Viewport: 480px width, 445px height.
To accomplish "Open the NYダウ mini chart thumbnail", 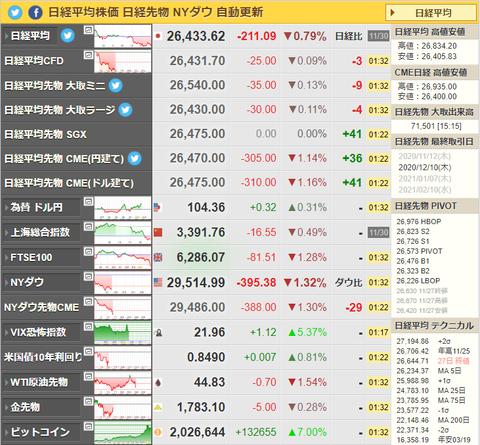I will tap(123, 283).
